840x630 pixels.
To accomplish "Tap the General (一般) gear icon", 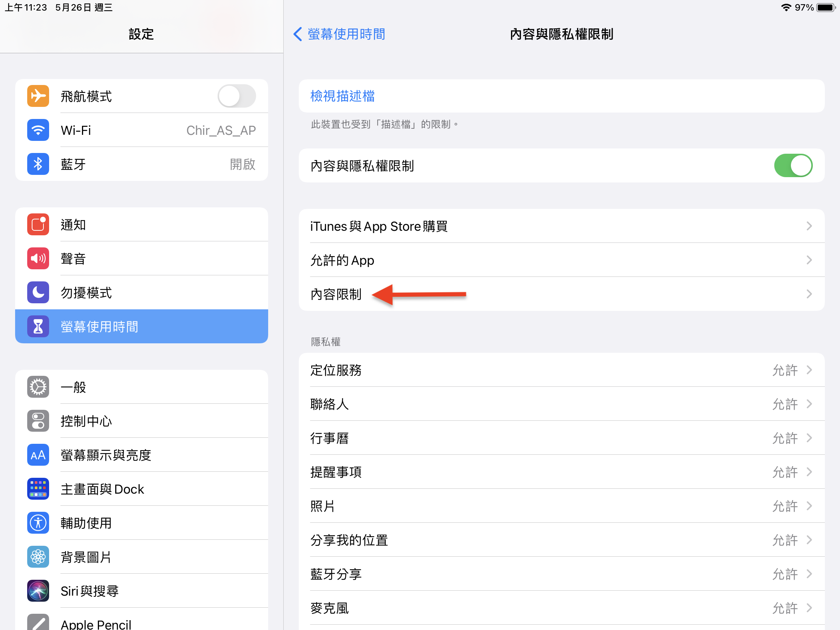I will point(38,387).
